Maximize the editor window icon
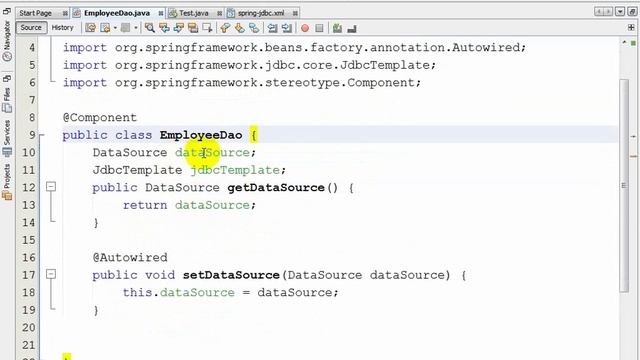The height and width of the screenshot is (360, 640). (632, 12)
